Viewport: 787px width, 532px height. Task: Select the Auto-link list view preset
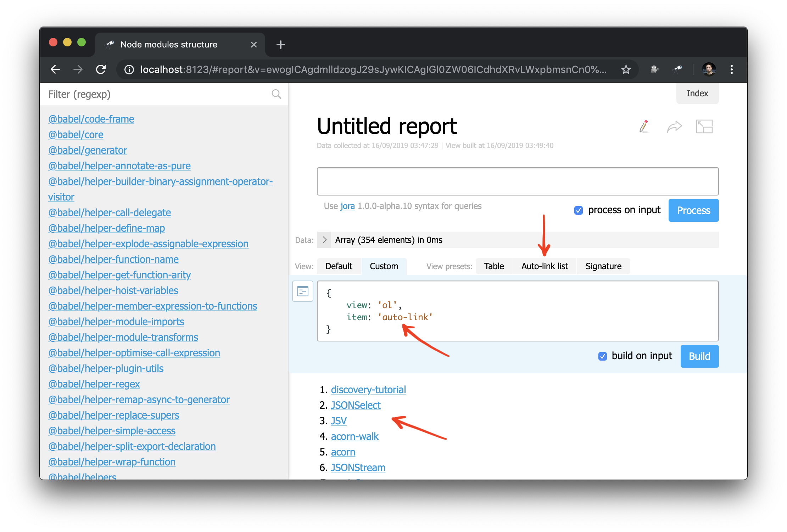pos(545,266)
